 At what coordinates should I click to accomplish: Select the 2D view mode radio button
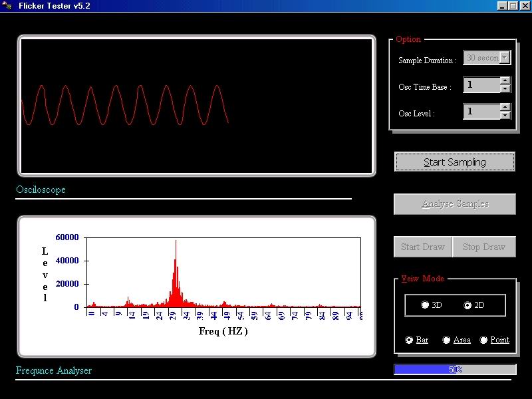coord(467,305)
